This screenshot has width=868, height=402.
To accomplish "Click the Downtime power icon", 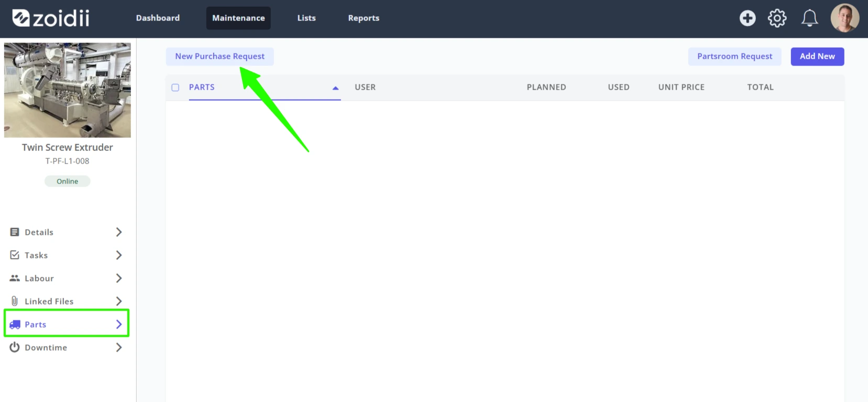I will point(15,347).
